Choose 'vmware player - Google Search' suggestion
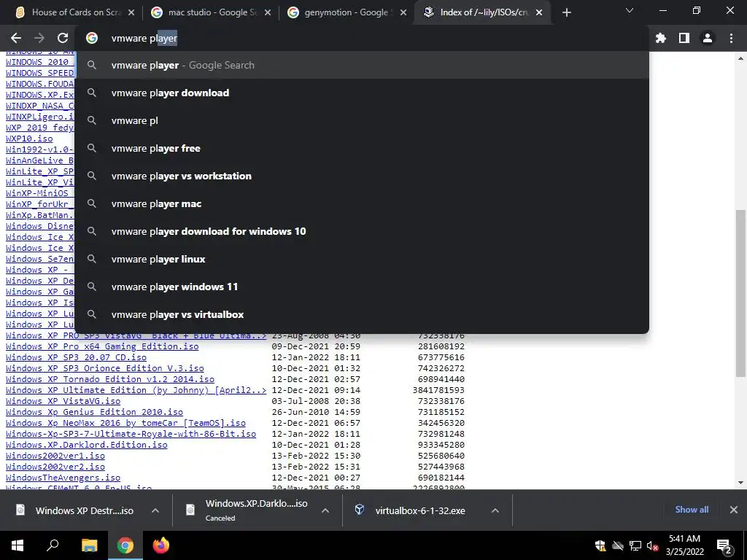The image size is (747, 560). 362,65
